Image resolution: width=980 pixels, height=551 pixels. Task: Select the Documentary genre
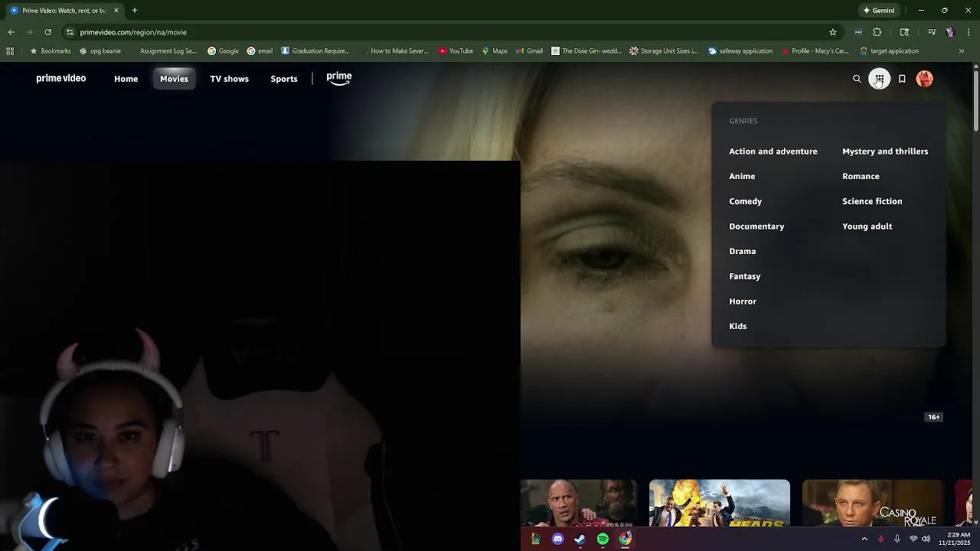756,227
